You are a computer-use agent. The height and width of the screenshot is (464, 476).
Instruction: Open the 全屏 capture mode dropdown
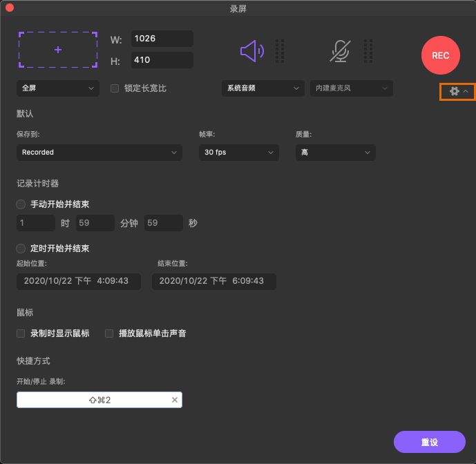coord(57,88)
